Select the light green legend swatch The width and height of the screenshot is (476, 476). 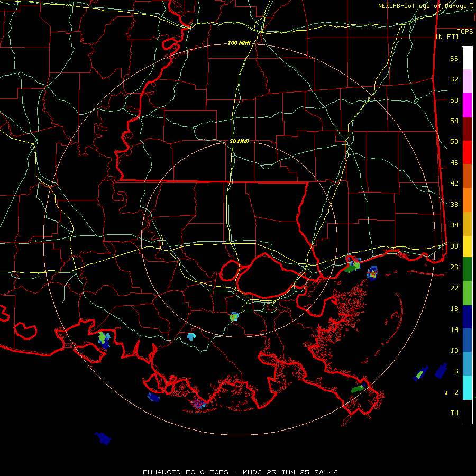coord(467,293)
